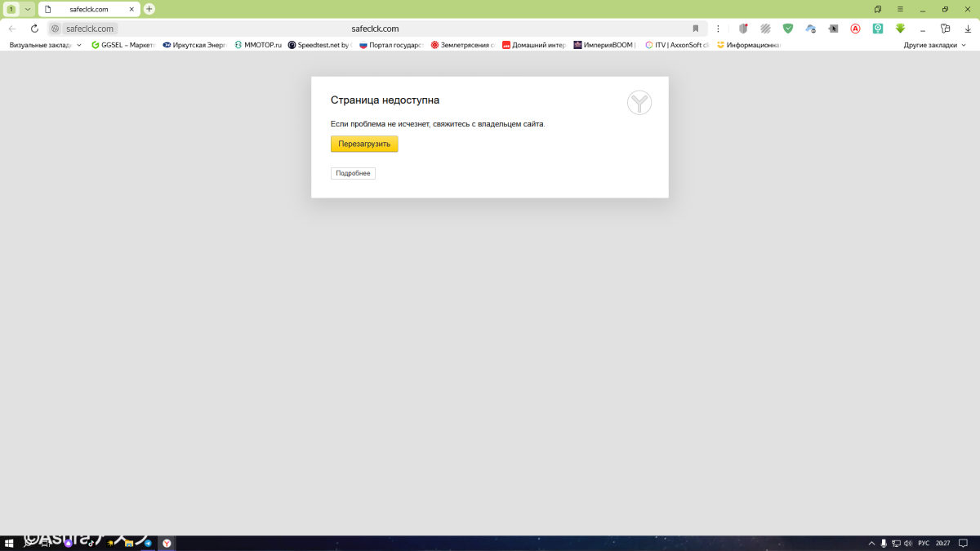Open the Информационна bookmarks folder
Screen dimensions: 980x551
click(749, 45)
